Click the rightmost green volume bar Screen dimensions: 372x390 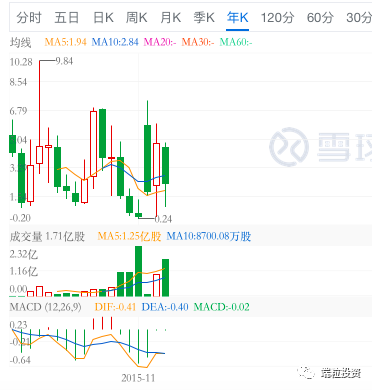point(165,278)
